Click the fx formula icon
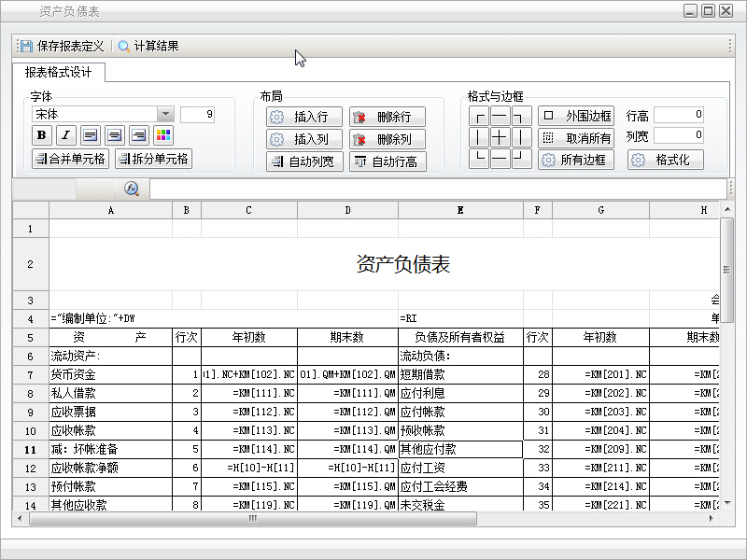The height and width of the screenshot is (560, 747). pos(132,189)
